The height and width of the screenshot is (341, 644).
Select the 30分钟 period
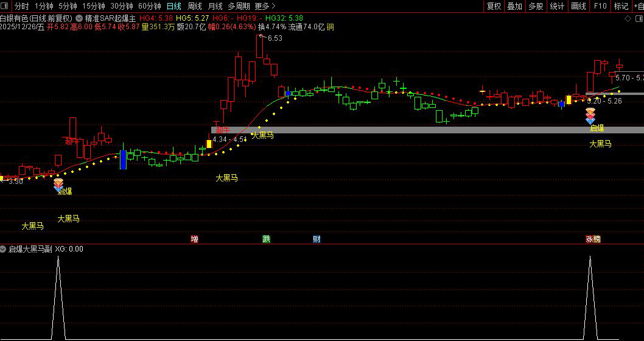tap(122, 6)
